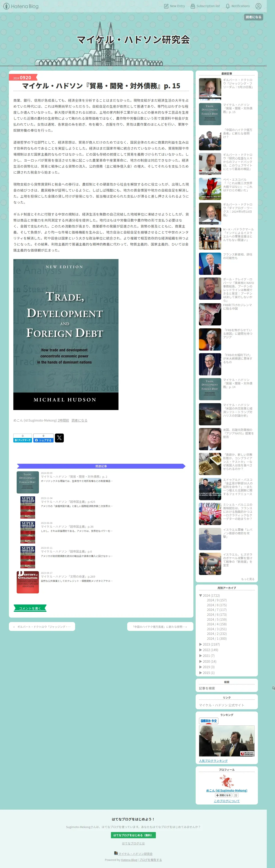Click the profile 読者になる subscribe button

(223, 795)
